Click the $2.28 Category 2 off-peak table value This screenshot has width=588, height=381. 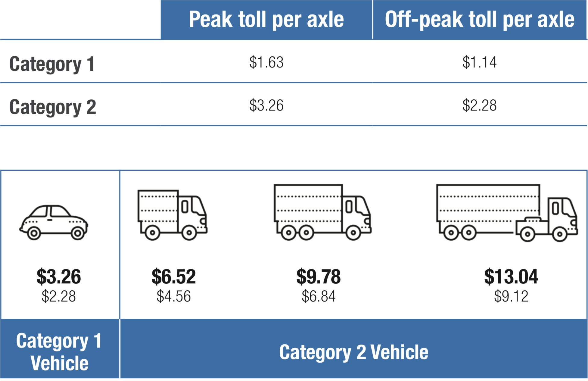(480, 105)
